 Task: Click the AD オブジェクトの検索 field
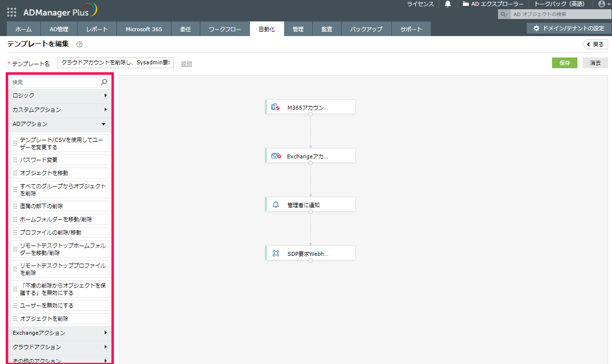point(560,15)
